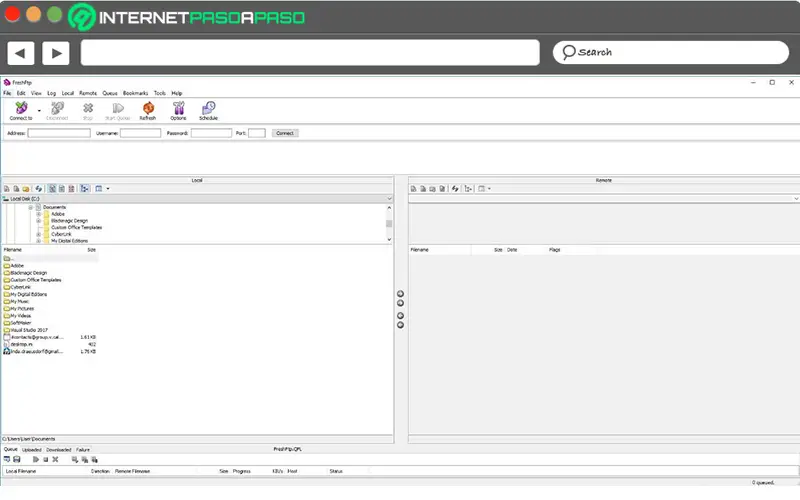This screenshot has width=800, height=500.
Task: Open the remote path dropdown
Action: click(x=796, y=198)
